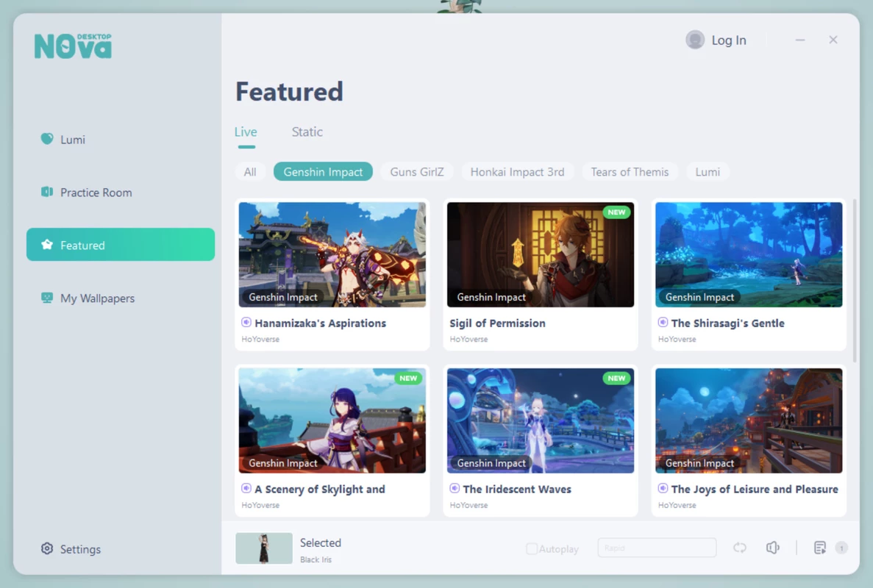The image size is (873, 588).
Task: Click the vertical scrollbar of the wallpaper grid
Action: 855,280
